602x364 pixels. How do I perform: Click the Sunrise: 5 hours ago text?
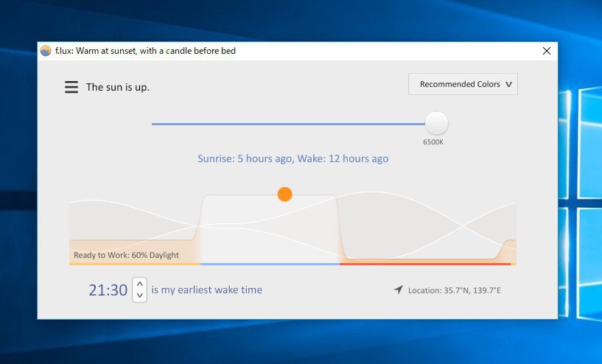pyautogui.click(x=245, y=158)
